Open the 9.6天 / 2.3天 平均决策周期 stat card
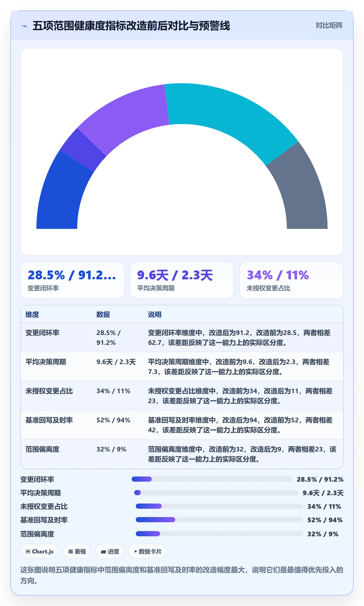This screenshot has height=606, width=364. (182, 280)
